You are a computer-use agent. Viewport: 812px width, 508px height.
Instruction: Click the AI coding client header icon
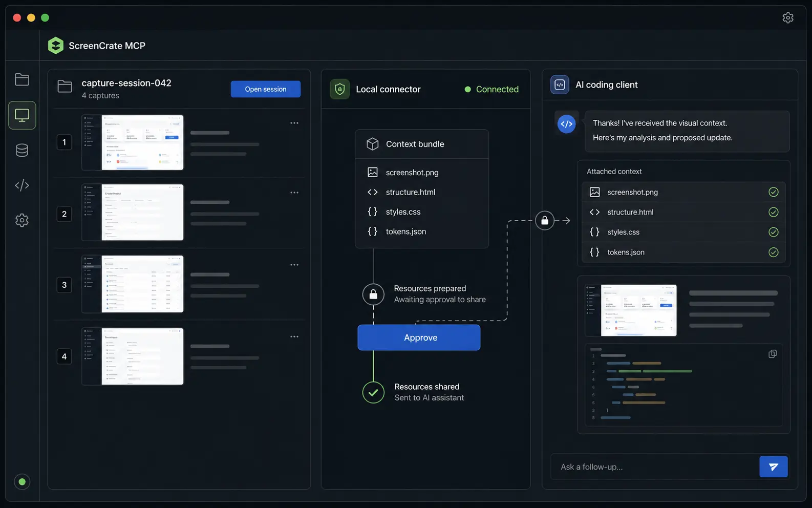(x=560, y=84)
